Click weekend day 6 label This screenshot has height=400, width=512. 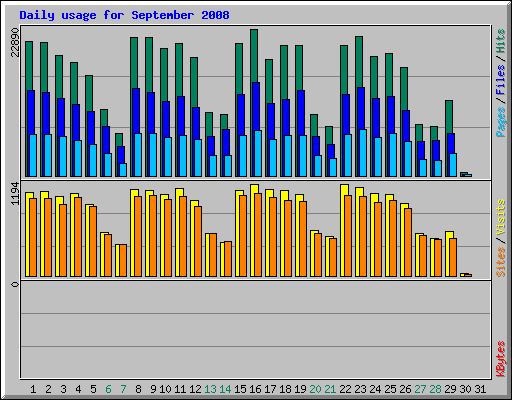tap(108, 389)
